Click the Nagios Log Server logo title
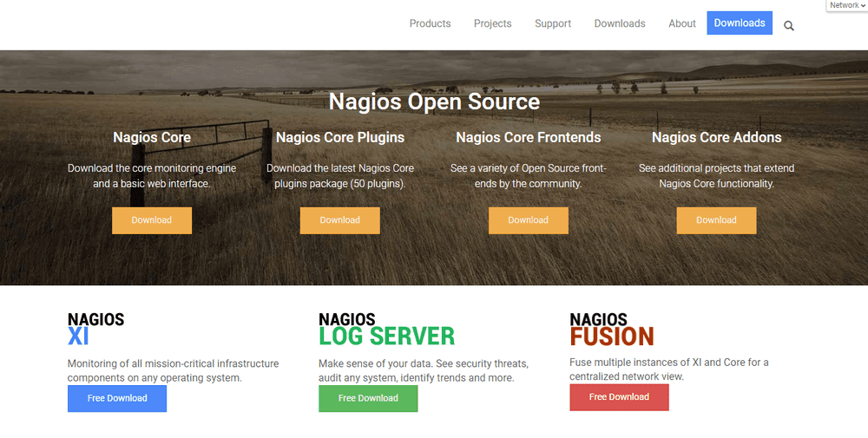Image resolution: width=868 pixels, height=438 pixels. [386, 329]
